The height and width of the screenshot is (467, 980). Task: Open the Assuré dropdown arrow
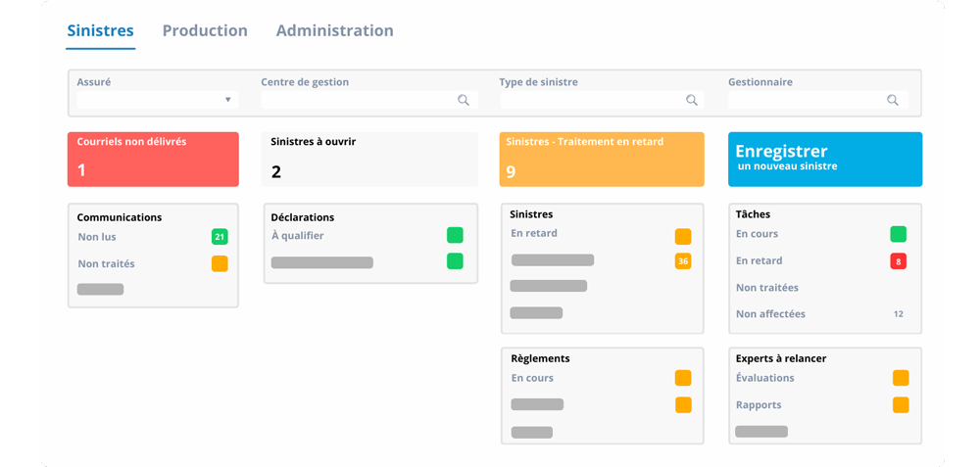coord(228,100)
